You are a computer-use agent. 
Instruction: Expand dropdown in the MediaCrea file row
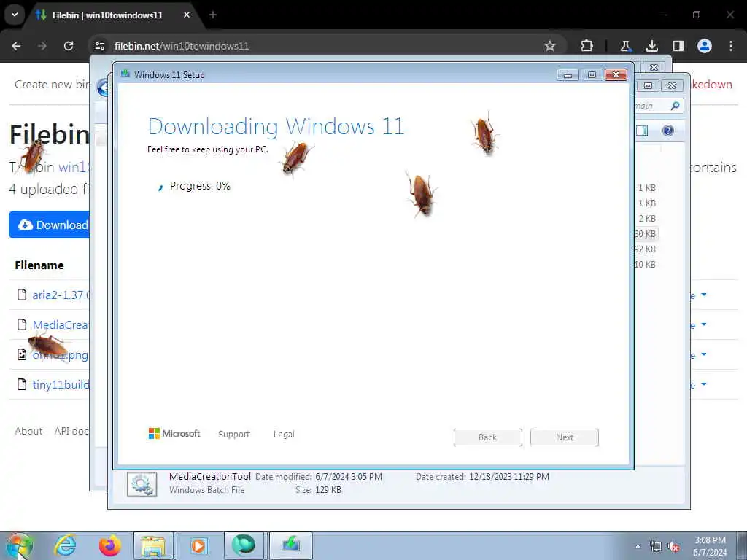704,324
